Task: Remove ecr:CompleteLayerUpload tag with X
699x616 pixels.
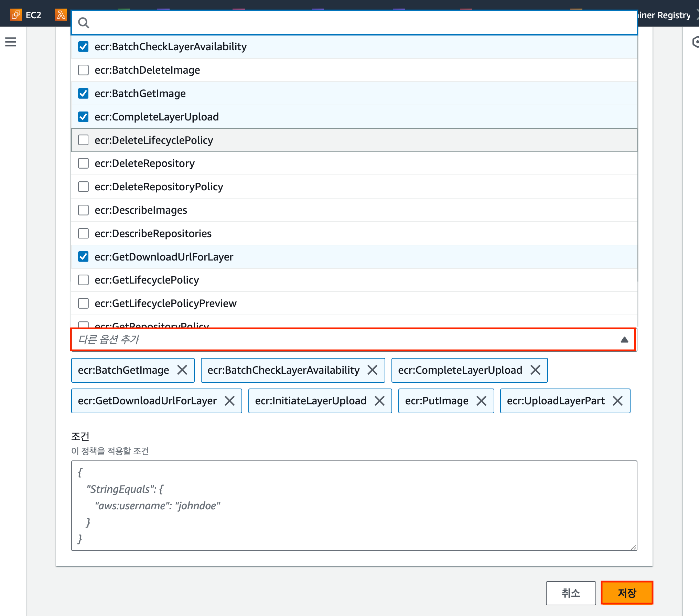Action: tap(536, 370)
